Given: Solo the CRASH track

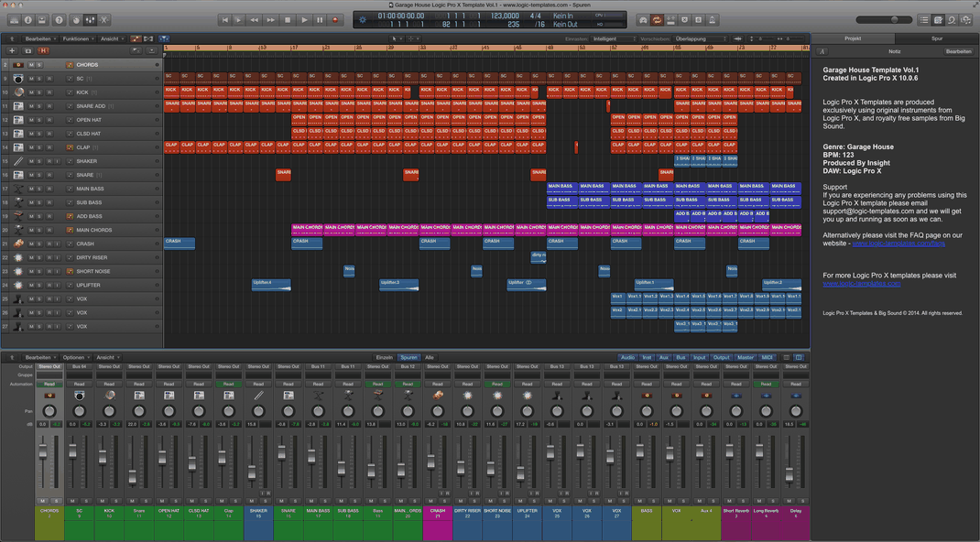Looking at the screenshot, I should coord(39,244).
